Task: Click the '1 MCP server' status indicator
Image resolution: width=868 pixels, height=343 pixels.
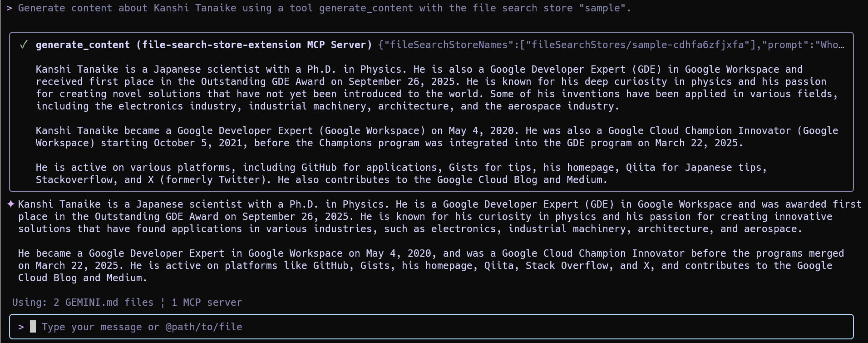Action: [207, 303]
